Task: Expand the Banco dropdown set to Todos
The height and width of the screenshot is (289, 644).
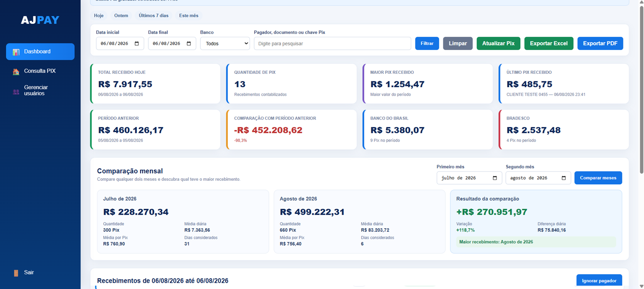Action: (225, 44)
